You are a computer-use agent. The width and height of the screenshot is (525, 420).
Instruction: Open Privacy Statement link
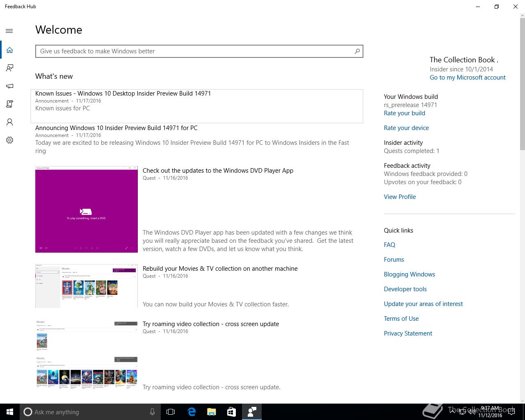coord(408,333)
